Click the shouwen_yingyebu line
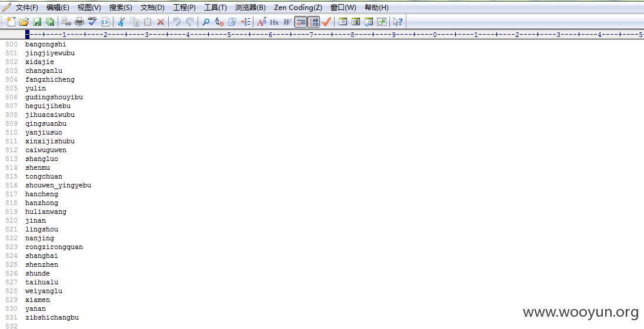 pos(58,186)
